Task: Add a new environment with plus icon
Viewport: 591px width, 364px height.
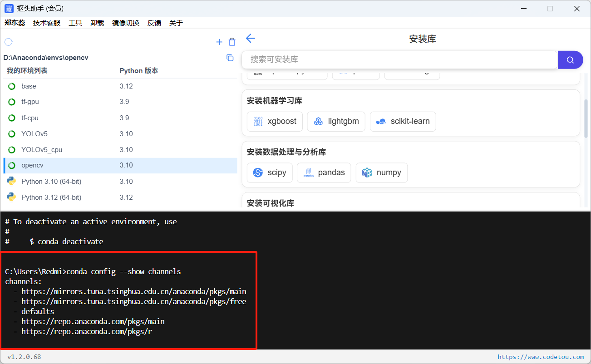Action: click(219, 42)
